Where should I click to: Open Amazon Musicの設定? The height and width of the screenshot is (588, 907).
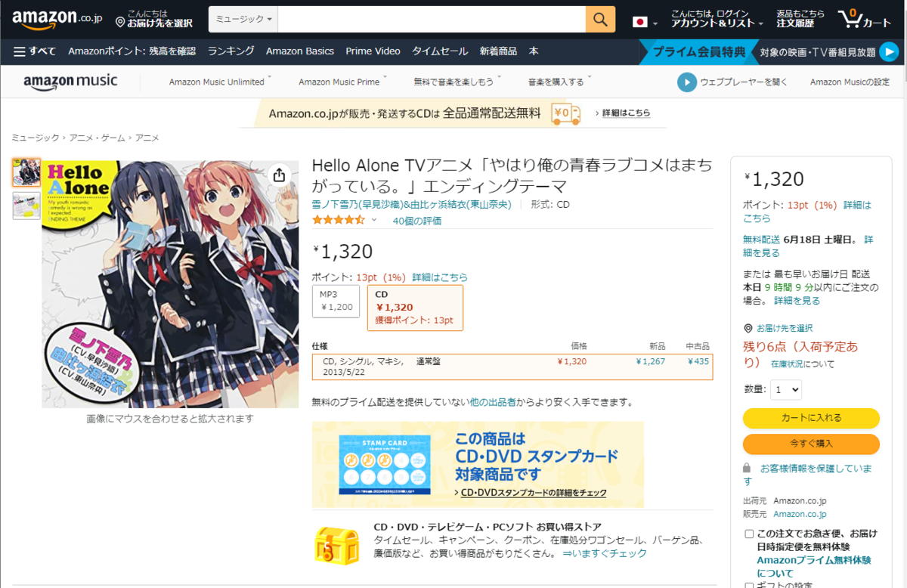tap(850, 82)
